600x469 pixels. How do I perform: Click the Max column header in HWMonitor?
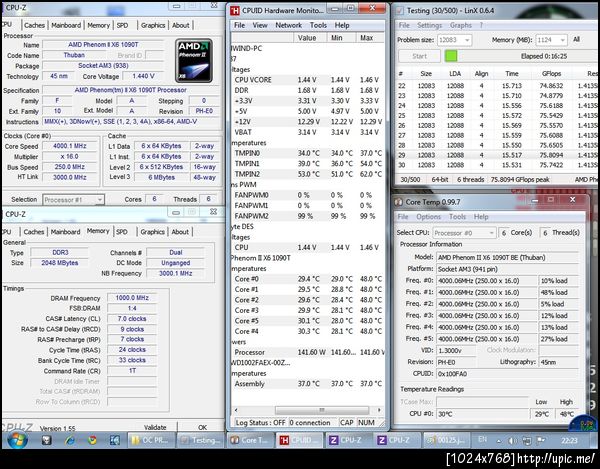(x=369, y=38)
